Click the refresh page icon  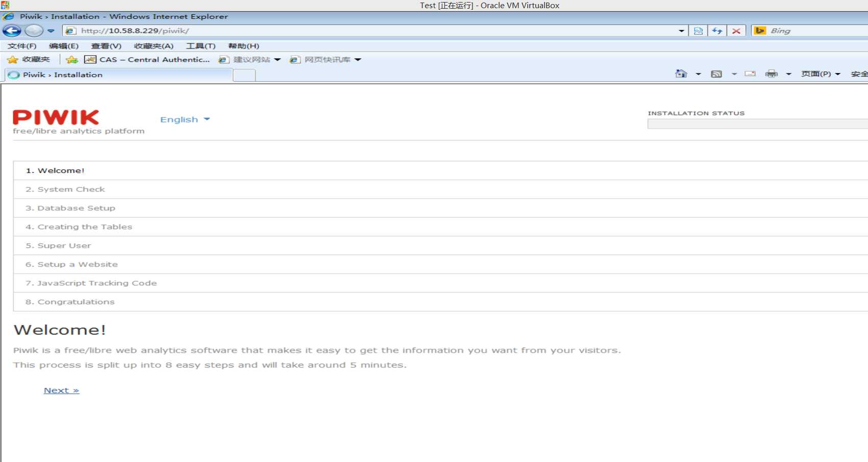(717, 31)
